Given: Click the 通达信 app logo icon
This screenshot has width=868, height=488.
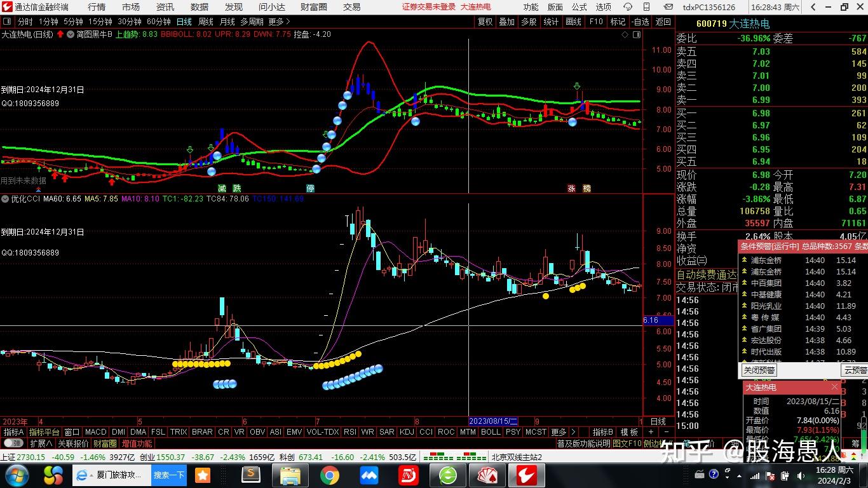Looking at the screenshot, I should point(7,7).
